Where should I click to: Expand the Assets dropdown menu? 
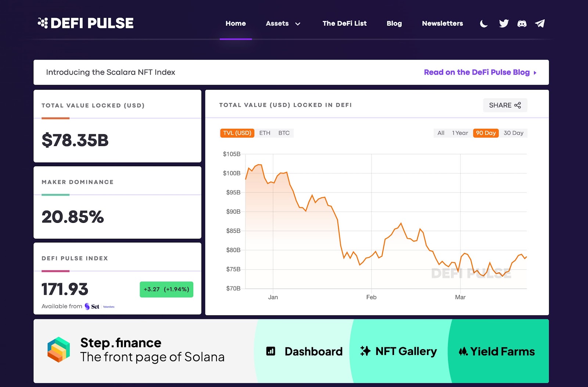pyautogui.click(x=283, y=24)
